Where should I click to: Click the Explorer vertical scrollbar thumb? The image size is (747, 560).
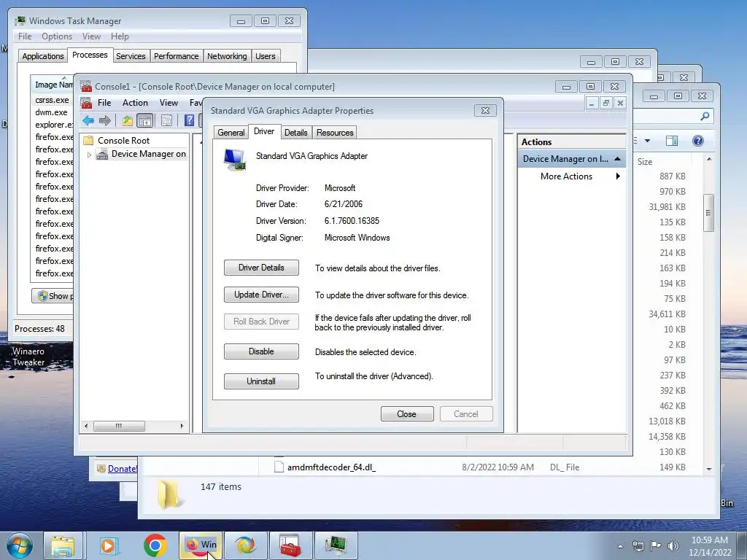click(x=709, y=213)
